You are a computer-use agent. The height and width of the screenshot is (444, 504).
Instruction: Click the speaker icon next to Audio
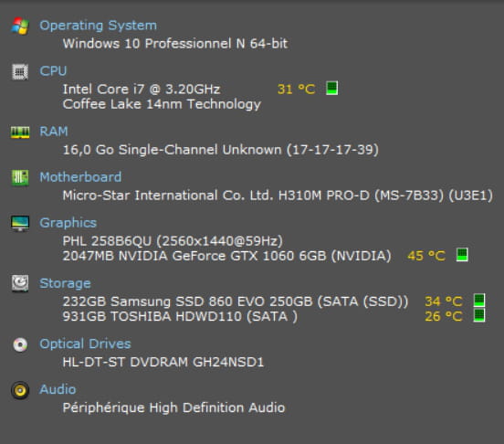[x=20, y=390]
